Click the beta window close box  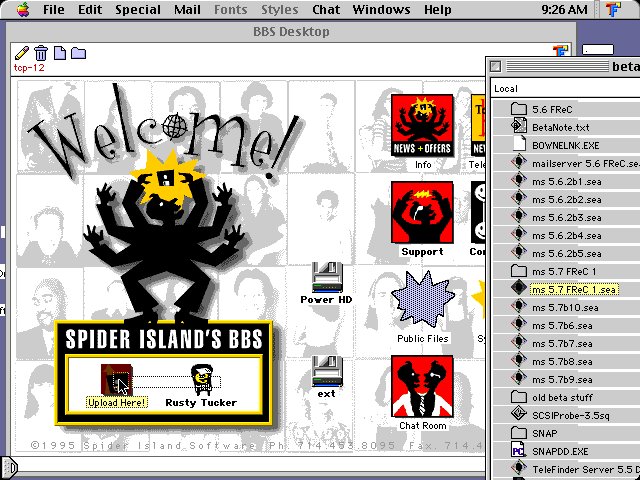click(496, 66)
